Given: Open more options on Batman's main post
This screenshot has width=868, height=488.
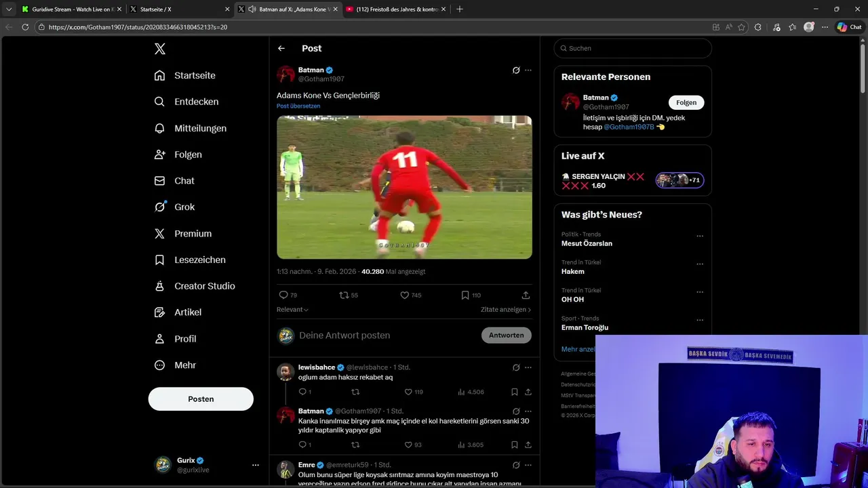Looking at the screenshot, I should pos(528,70).
